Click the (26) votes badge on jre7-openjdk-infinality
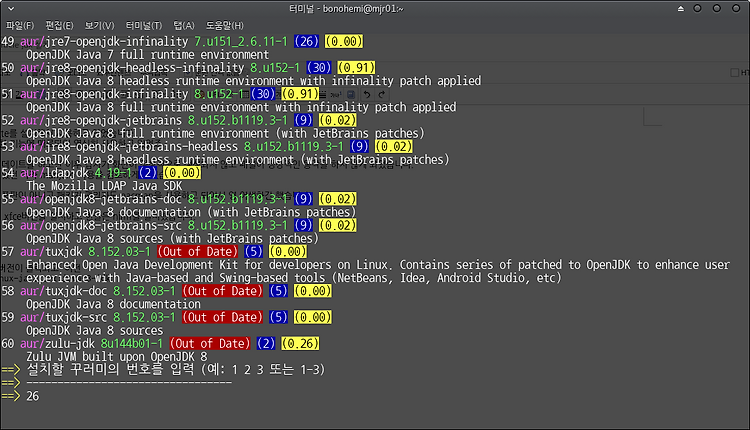Image resolution: width=750 pixels, height=430 pixels. coord(307,42)
